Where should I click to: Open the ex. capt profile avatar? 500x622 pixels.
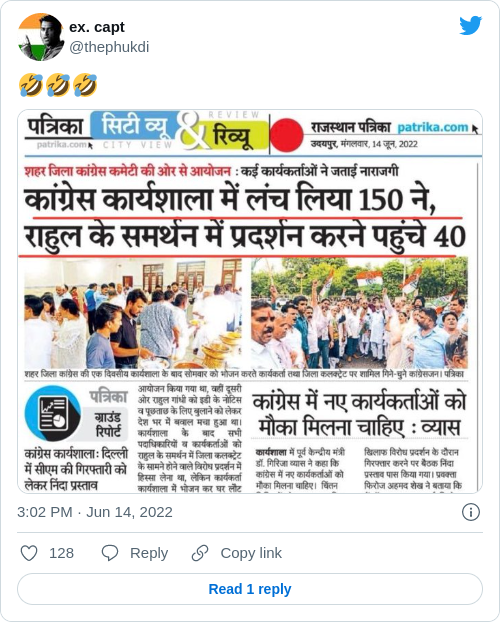pyautogui.click(x=41, y=37)
